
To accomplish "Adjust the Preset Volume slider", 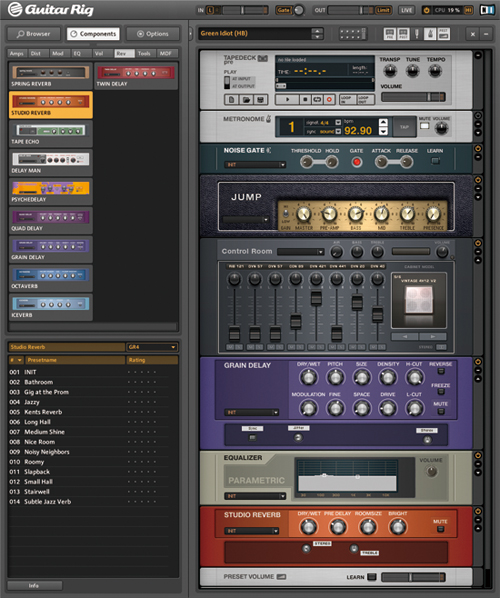I will [413, 577].
